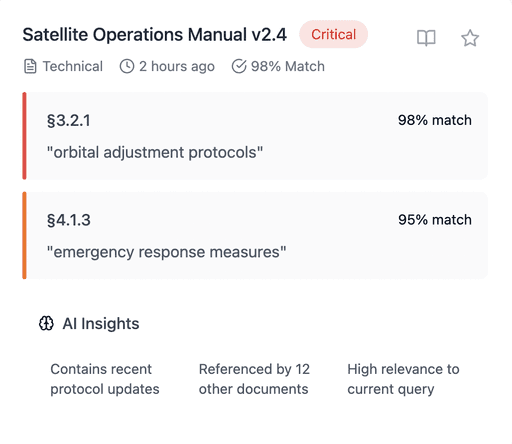
Task: Click the brain icon next to AI Insights
Action: pyautogui.click(x=46, y=323)
